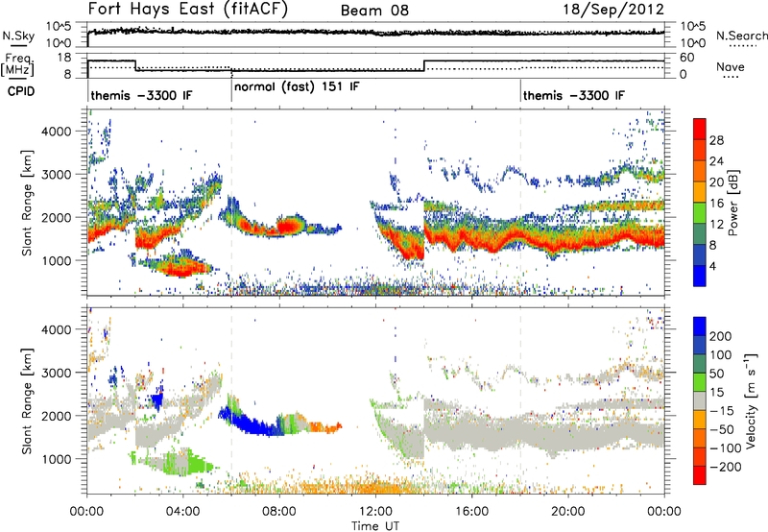
Task: Select the 20:00 time tick label
Action: point(567,512)
